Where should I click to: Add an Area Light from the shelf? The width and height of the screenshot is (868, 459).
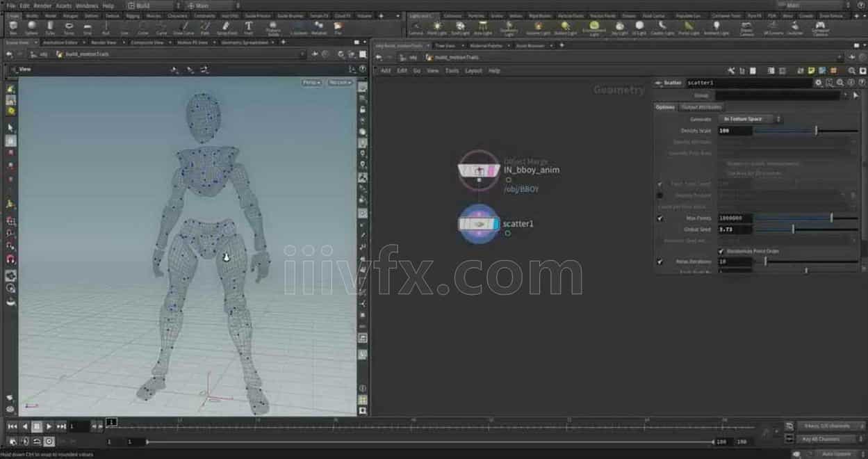pos(482,28)
